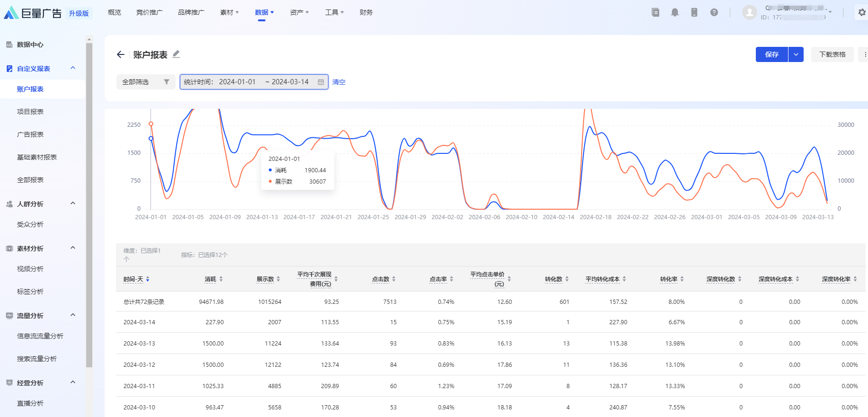Sort by 时间-天 column arrow

pos(148,279)
